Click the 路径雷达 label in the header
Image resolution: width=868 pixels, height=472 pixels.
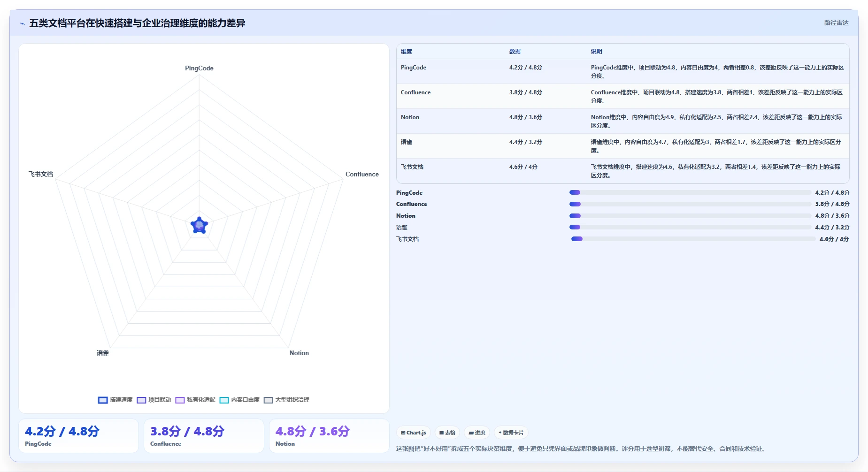point(836,23)
